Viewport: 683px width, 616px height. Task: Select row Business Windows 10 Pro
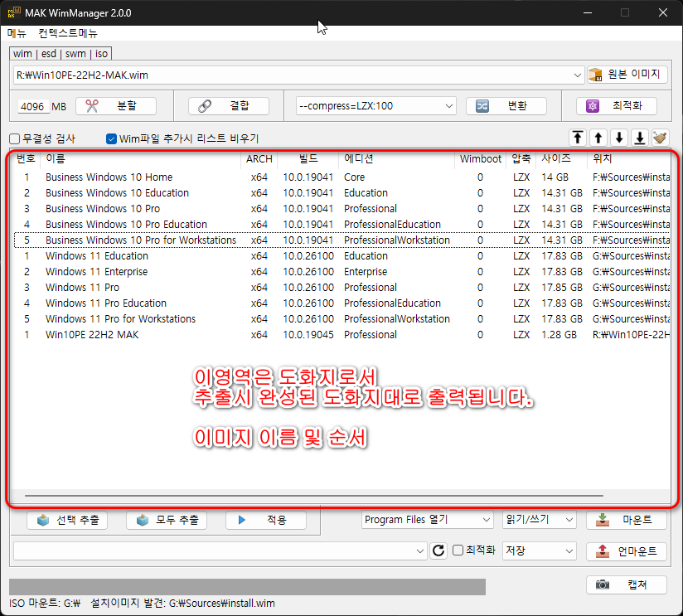pyautogui.click(x=342, y=209)
